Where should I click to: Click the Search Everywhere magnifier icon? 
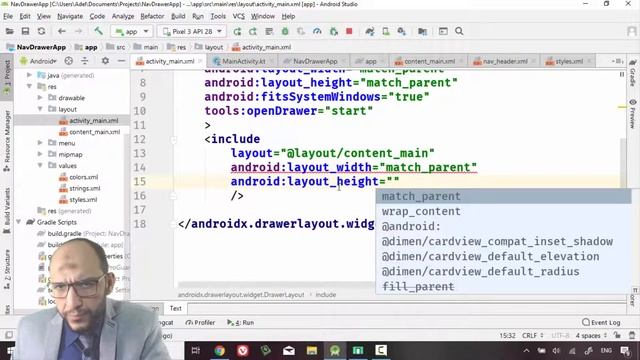pyautogui.click(x=459, y=31)
